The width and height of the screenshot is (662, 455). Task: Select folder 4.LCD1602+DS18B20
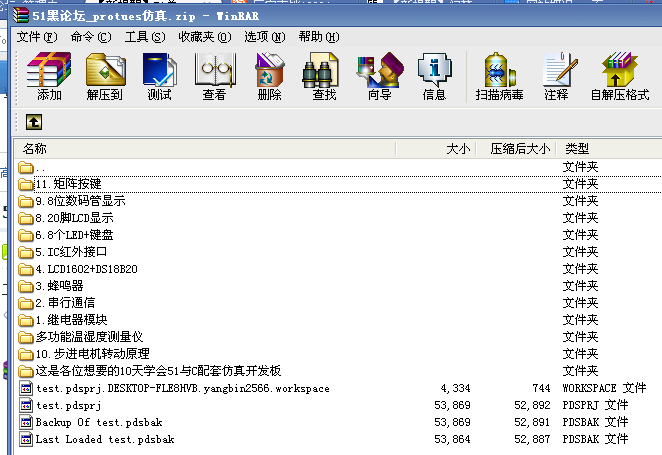[x=87, y=269]
